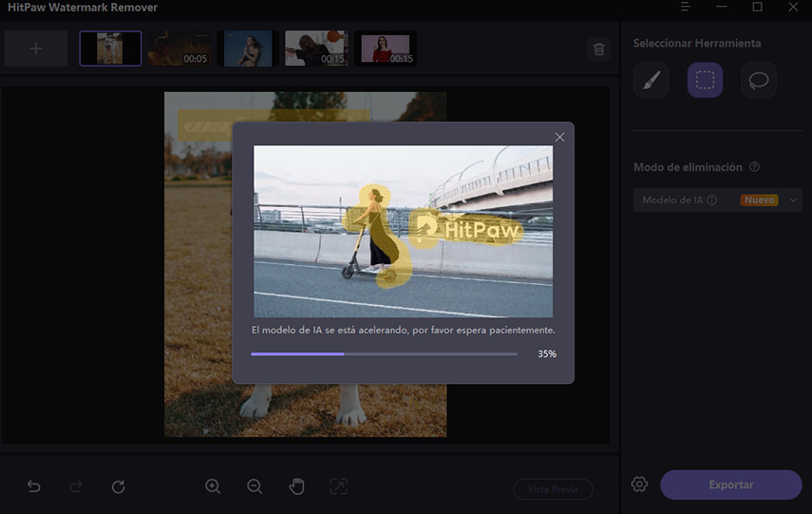Click the 35% progress label
Screen dimensions: 812x514
tap(547, 353)
